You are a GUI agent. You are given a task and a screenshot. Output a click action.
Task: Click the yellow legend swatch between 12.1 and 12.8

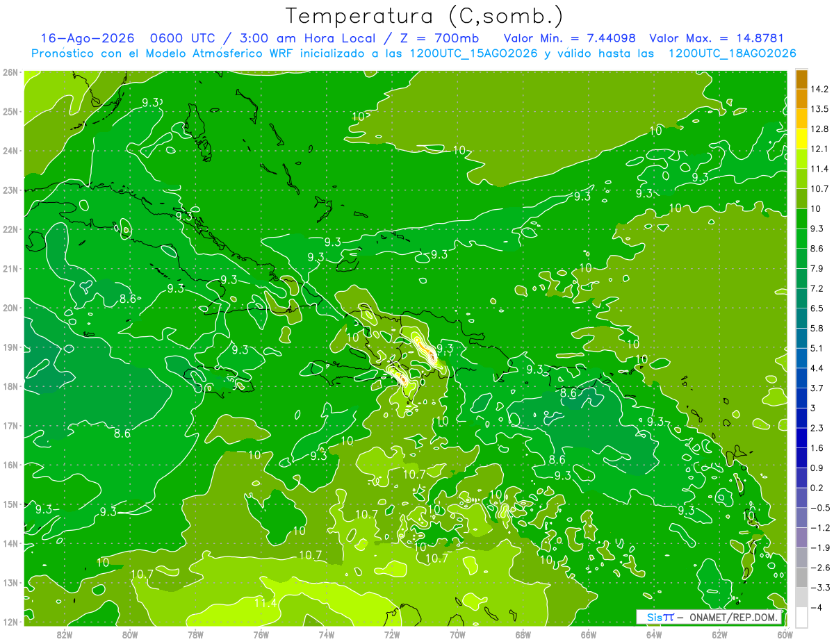tap(801, 139)
